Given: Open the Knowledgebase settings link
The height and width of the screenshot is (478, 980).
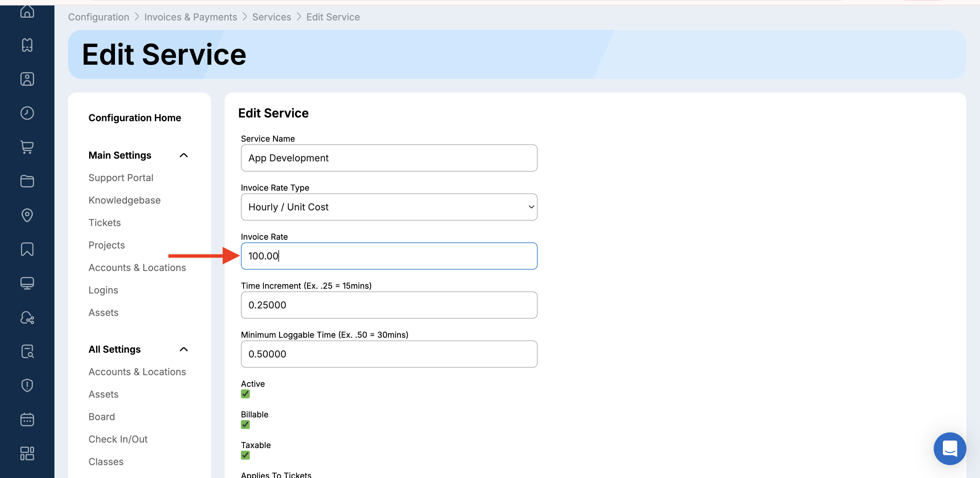Looking at the screenshot, I should coord(125,200).
